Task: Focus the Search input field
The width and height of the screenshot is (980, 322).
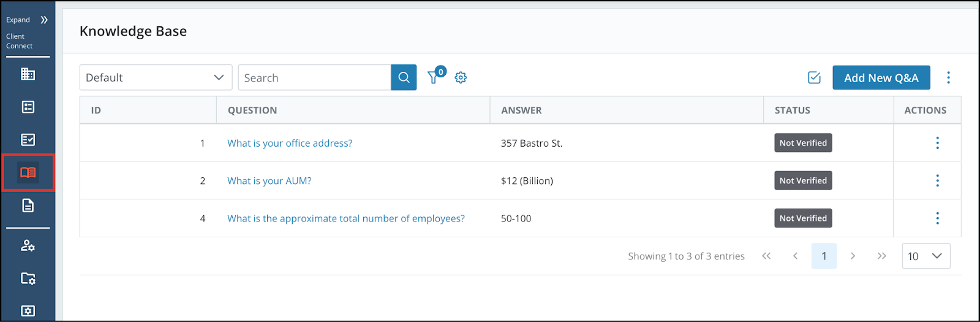Action: pyautogui.click(x=314, y=77)
